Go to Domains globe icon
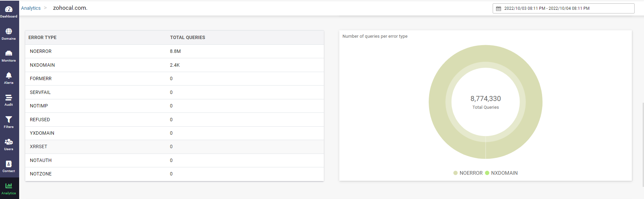 9,31
